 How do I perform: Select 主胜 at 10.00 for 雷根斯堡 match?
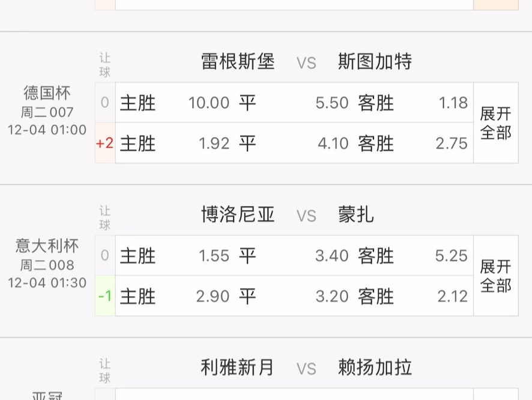(x=175, y=103)
